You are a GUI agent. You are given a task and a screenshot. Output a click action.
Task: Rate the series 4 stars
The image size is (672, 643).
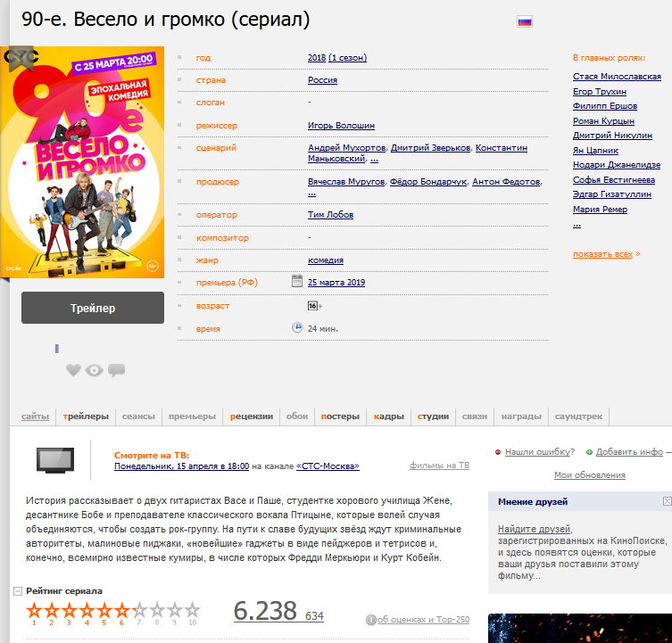coord(87,610)
